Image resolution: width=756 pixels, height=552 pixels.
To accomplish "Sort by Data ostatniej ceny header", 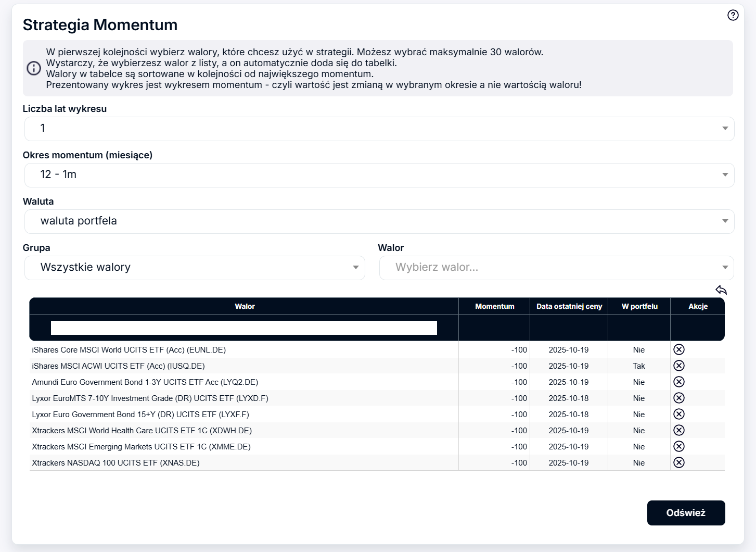I will click(x=569, y=306).
